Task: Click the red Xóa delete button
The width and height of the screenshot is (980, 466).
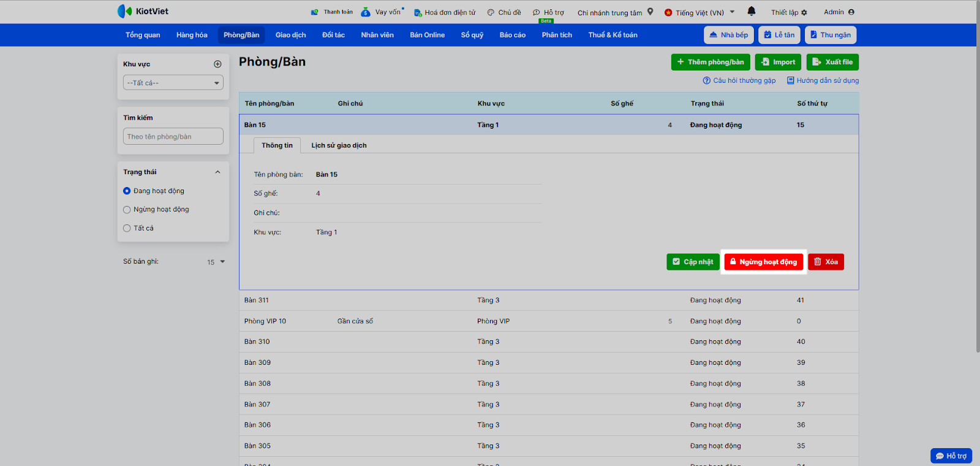Action: [826, 262]
